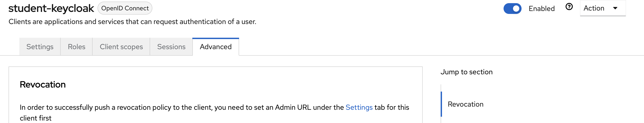Click the Jump to section heading
The image size is (644, 123).
[x=466, y=72]
